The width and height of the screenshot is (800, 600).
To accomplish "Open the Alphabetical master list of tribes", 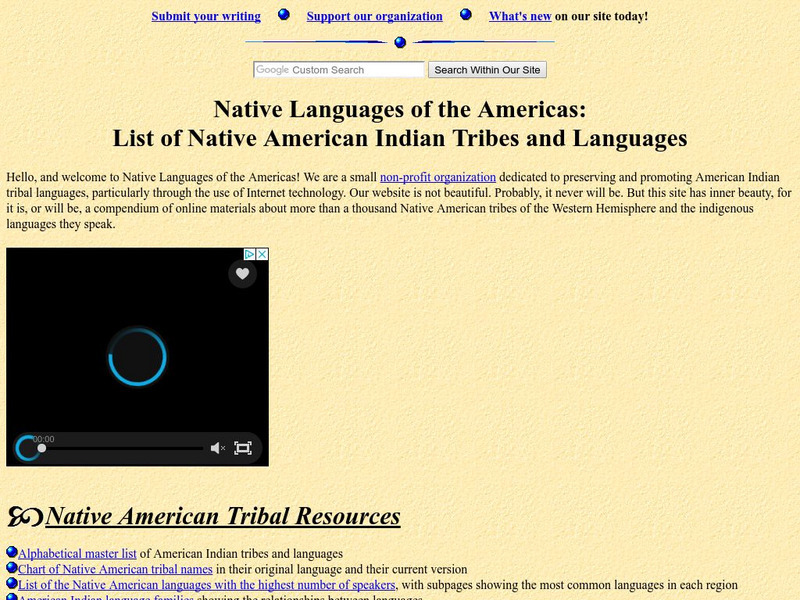I will (77, 553).
